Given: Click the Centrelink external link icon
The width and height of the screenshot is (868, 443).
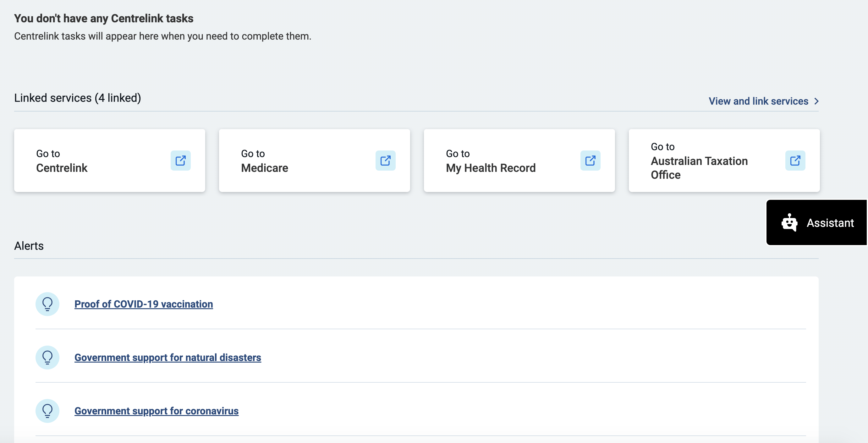Looking at the screenshot, I should 181,160.
